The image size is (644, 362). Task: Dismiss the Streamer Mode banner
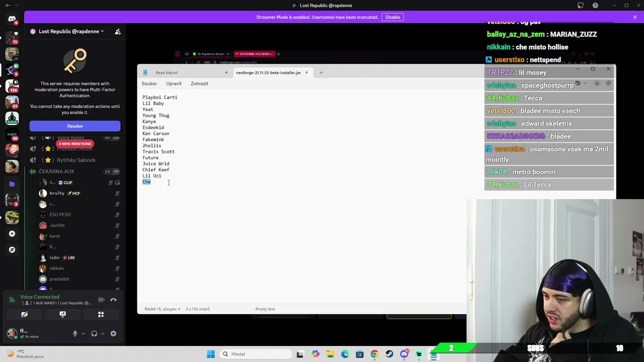click(x=635, y=17)
